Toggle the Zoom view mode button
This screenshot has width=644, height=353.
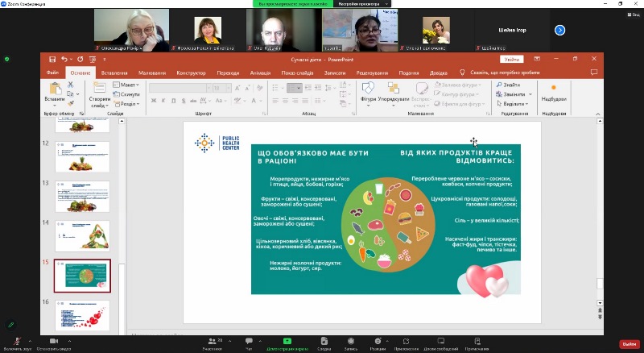pos(633,4)
